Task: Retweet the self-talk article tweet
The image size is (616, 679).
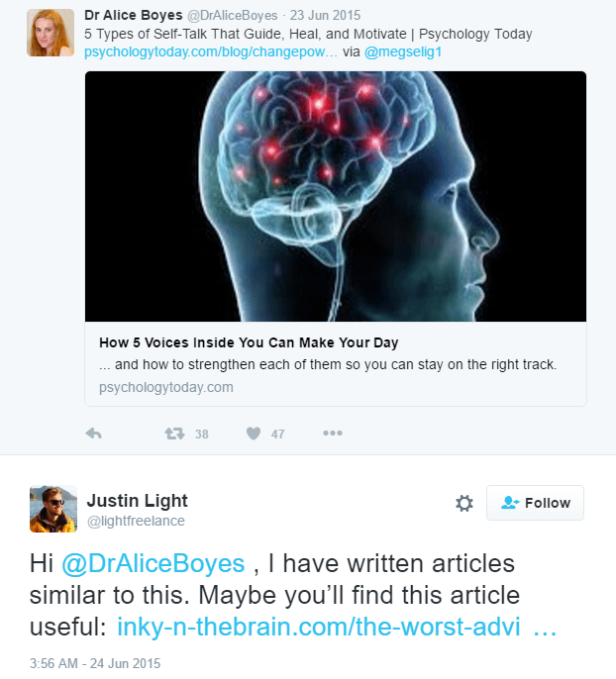Action: (174, 434)
